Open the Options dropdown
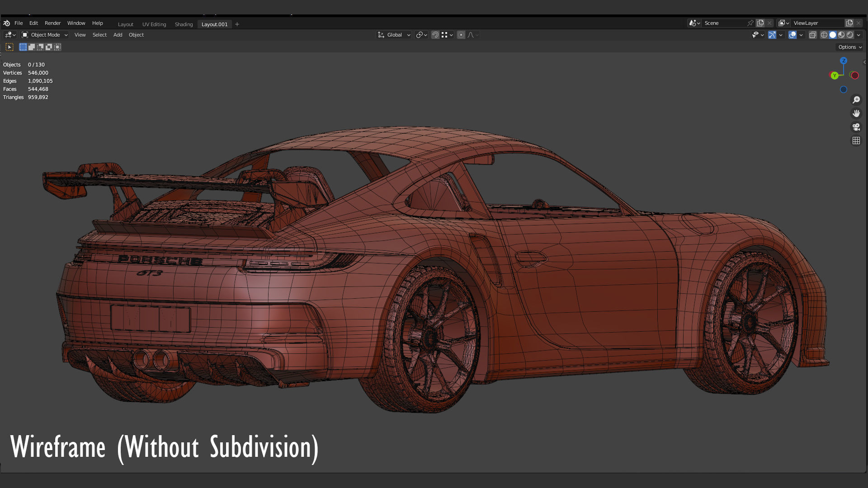The height and width of the screenshot is (488, 868). [x=850, y=47]
